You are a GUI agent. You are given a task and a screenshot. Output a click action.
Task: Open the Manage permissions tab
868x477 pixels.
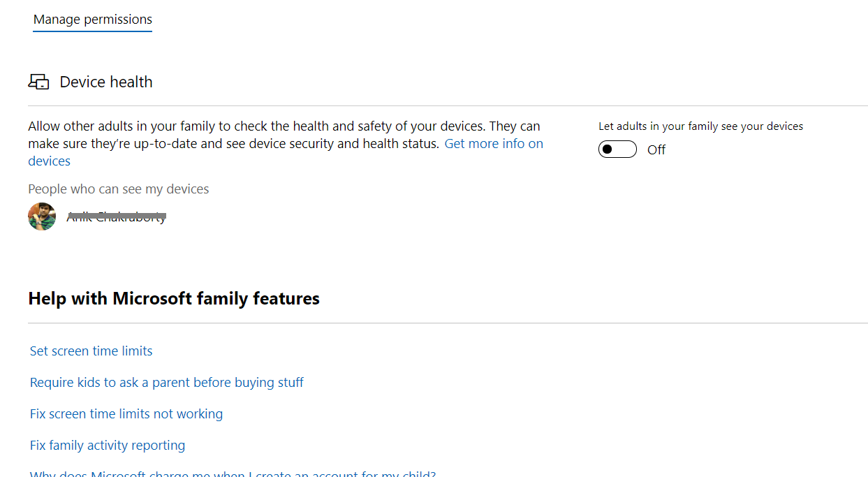[x=93, y=20]
